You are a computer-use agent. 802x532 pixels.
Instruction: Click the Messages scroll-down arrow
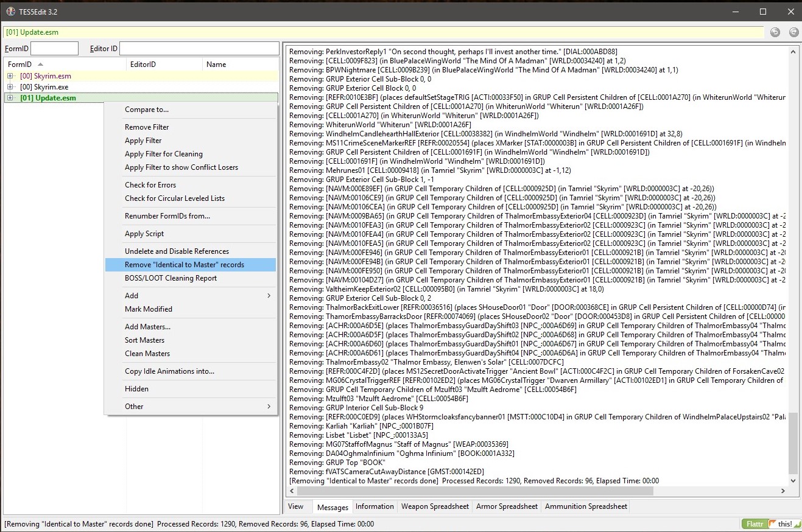tap(793, 480)
